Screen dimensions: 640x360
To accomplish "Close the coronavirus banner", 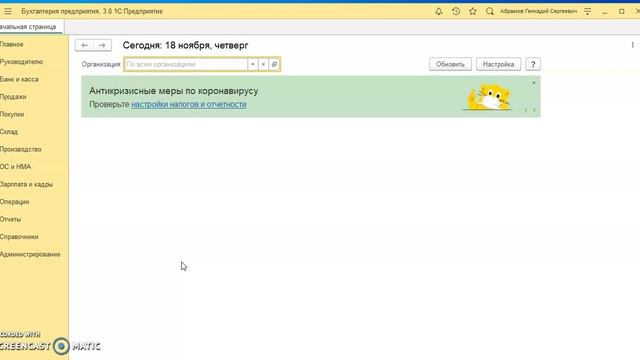I will click(533, 83).
